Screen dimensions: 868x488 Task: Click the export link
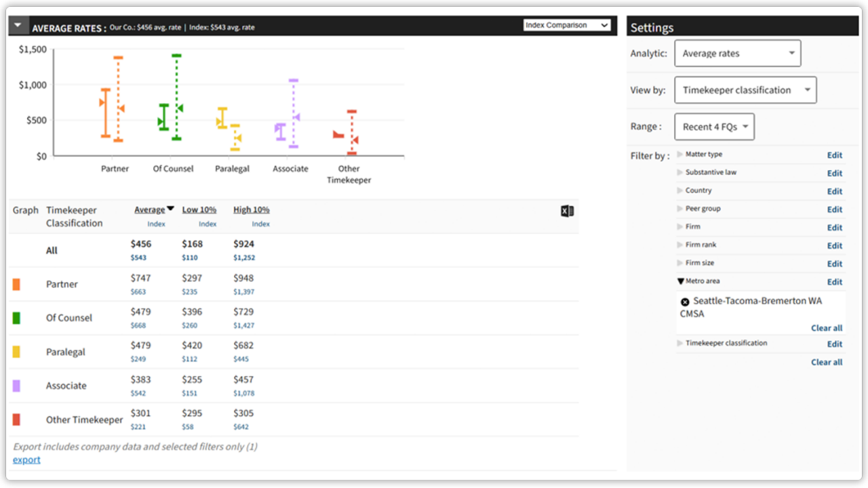coord(26,460)
